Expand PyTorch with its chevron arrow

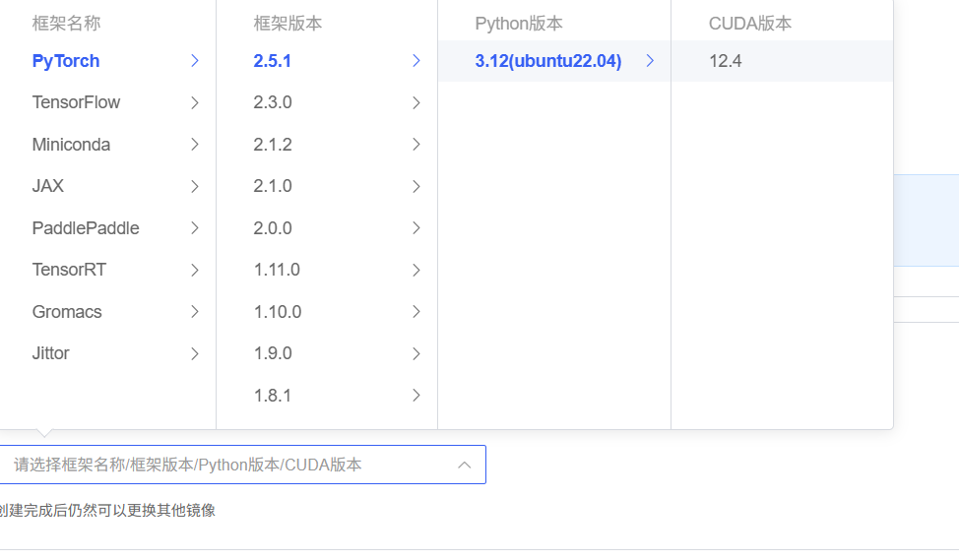coord(195,61)
